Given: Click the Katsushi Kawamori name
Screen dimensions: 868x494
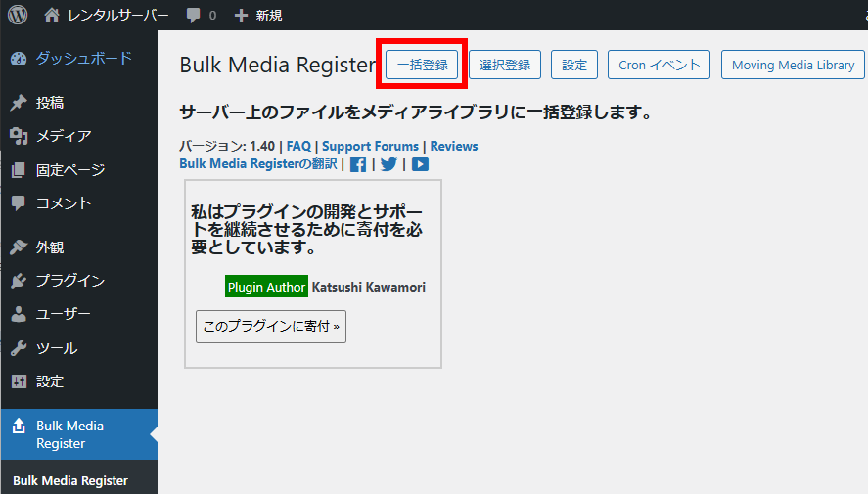Looking at the screenshot, I should click(369, 287).
